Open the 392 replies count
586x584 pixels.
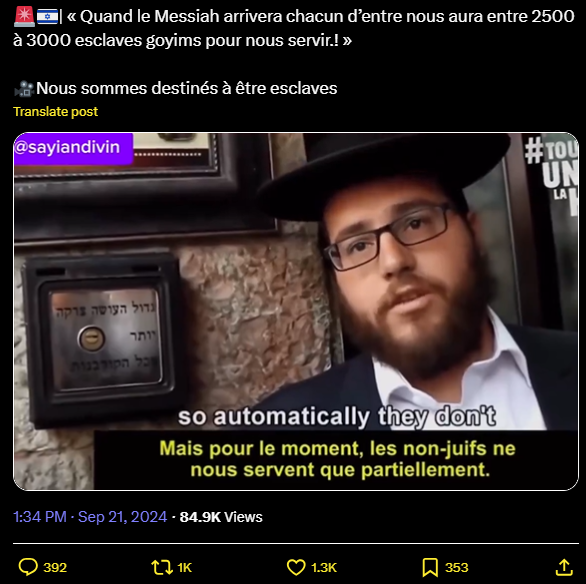point(55,568)
